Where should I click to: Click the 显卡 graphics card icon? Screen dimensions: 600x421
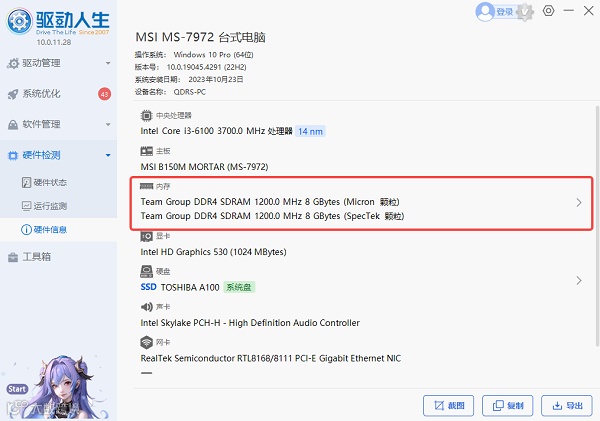tap(146, 236)
